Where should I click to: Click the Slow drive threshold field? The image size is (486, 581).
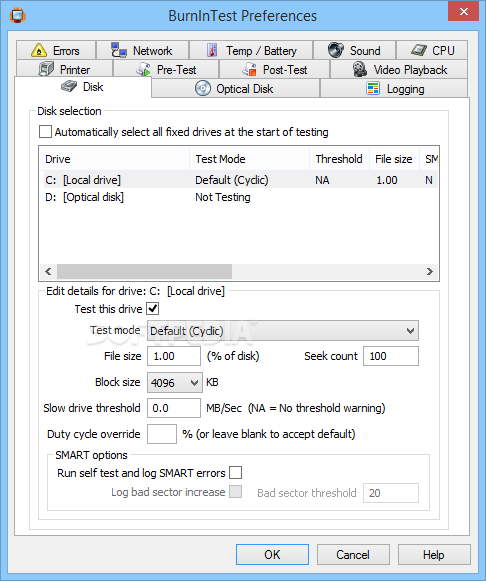click(174, 408)
